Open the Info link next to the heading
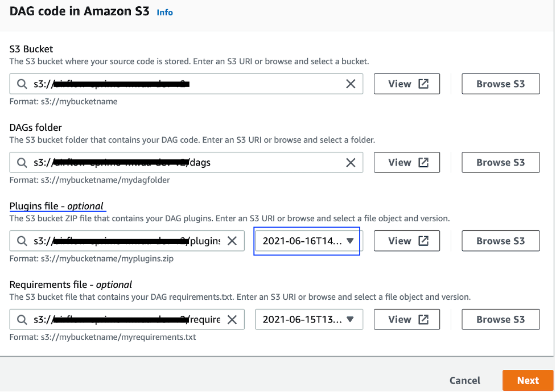556x392 pixels. click(x=164, y=12)
